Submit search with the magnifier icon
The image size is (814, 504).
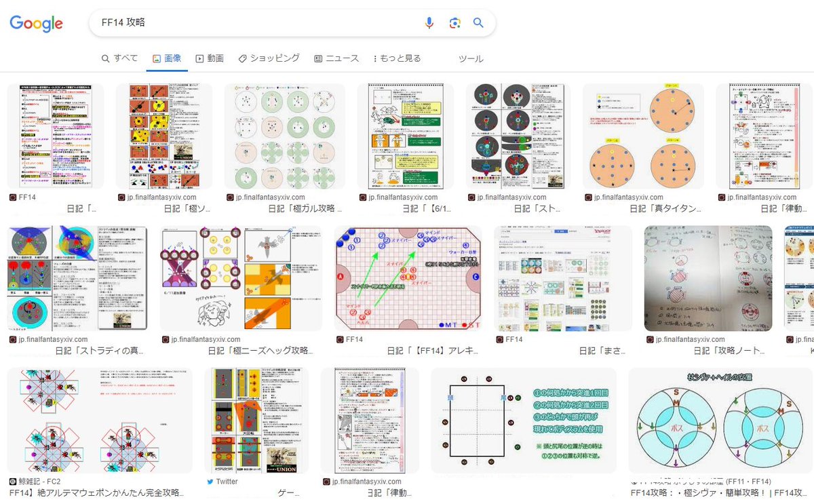click(x=478, y=23)
